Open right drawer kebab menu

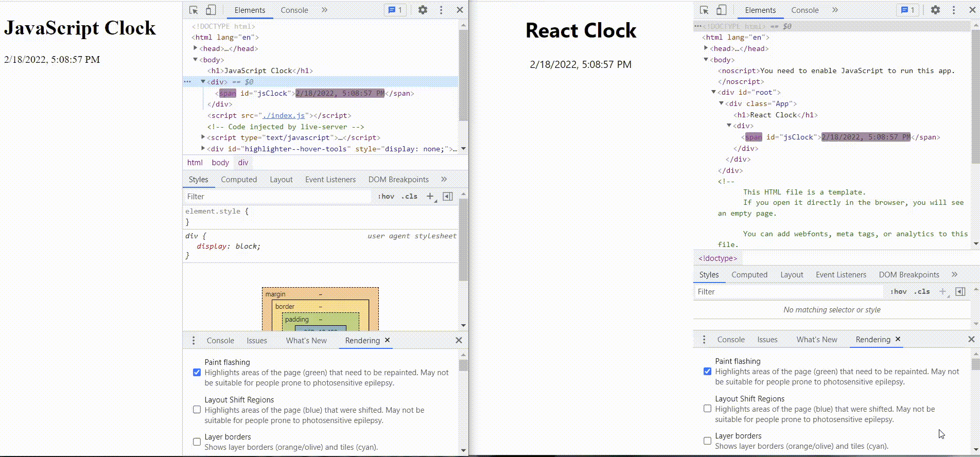704,339
